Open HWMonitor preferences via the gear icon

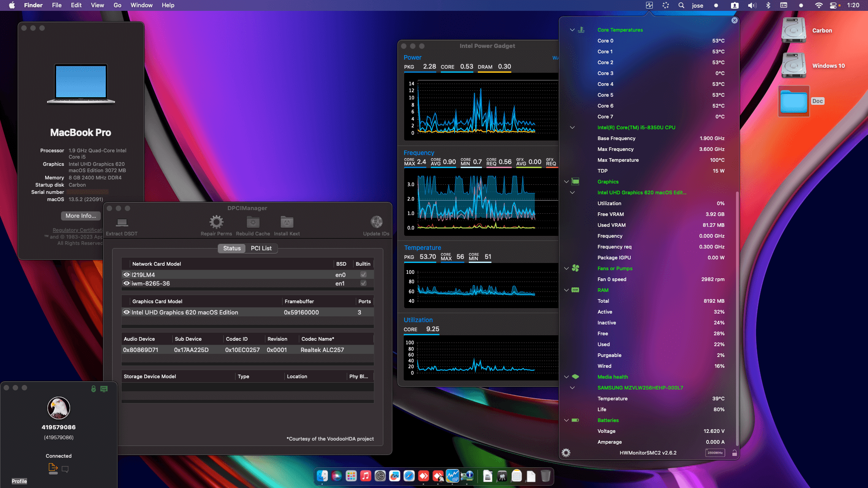[x=566, y=452]
